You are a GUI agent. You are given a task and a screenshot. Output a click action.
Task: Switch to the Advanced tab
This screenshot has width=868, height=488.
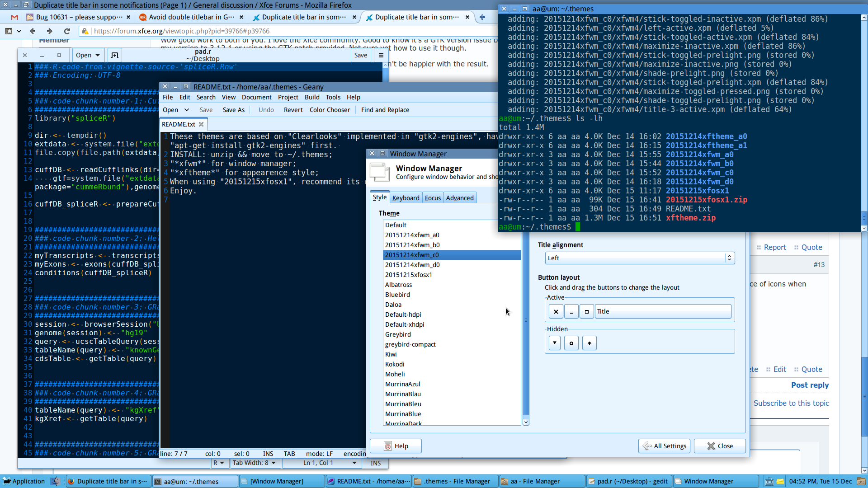pyautogui.click(x=460, y=198)
